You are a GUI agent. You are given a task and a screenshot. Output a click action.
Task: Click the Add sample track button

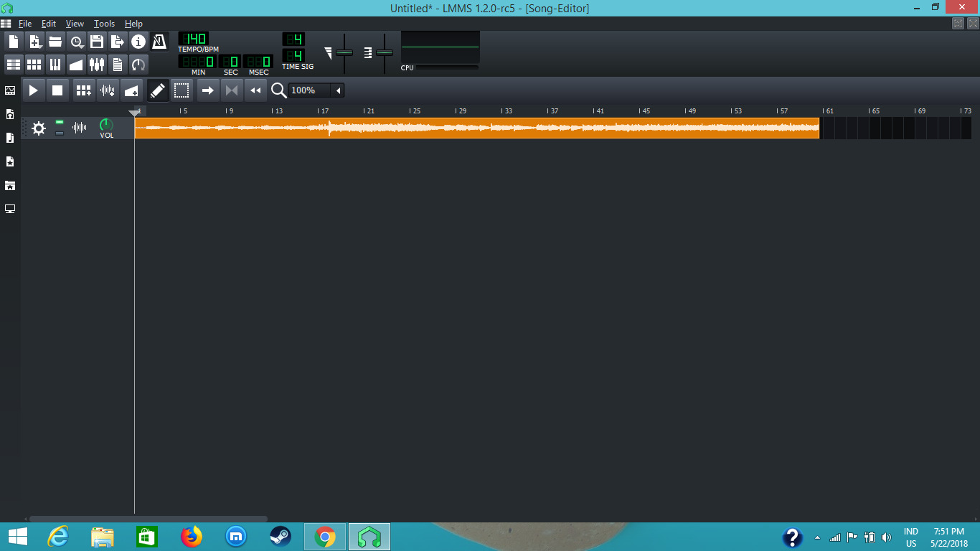(x=108, y=90)
